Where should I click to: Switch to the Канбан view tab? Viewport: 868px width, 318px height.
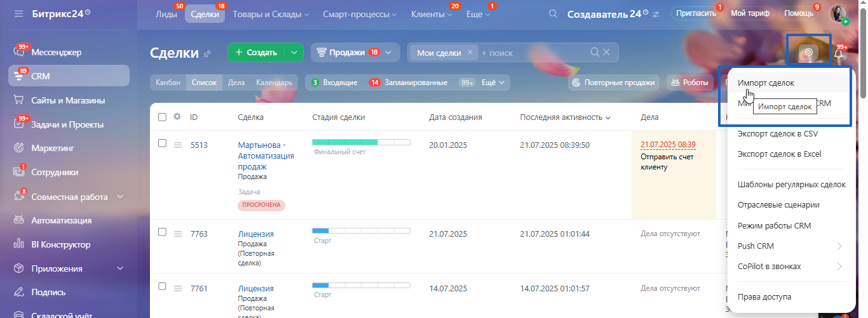[168, 83]
